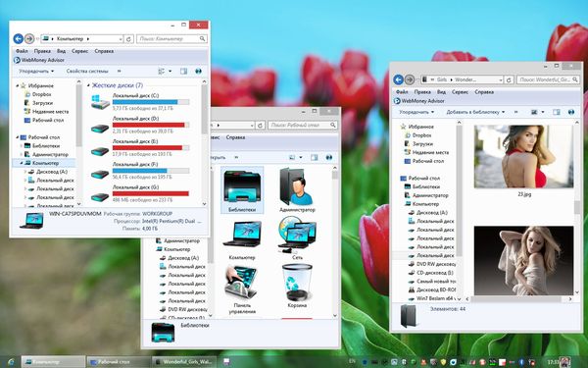
Task: Open Dropbox in Компьютер window sidebar
Action: pyautogui.click(x=37, y=94)
